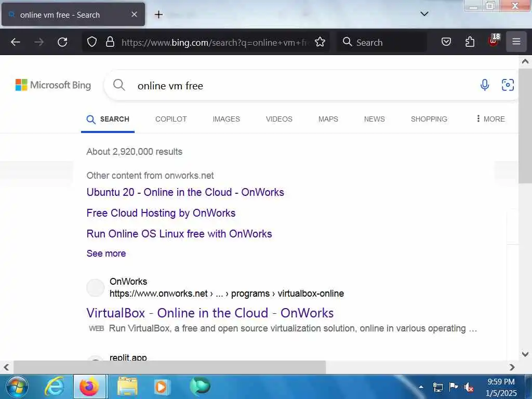532x399 pixels.
Task: Open 'Free Cloud Hosting by OnWorks' link
Action: coord(161,213)
